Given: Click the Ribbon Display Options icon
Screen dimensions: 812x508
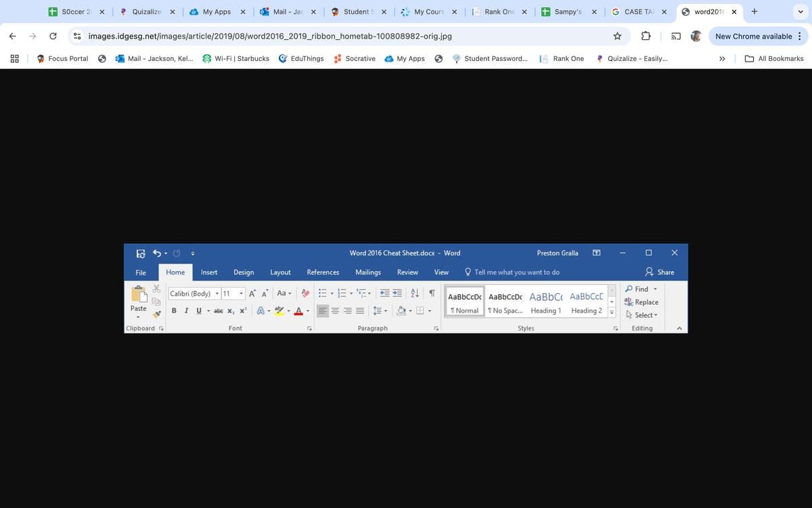Looking at the screenshot, I should click(x=596, y=253).
